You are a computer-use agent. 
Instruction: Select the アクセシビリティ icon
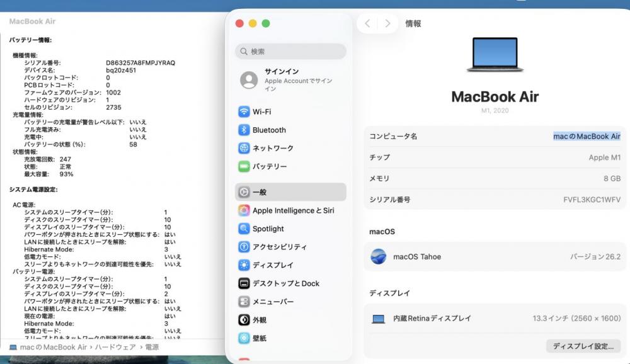(244, 247)
